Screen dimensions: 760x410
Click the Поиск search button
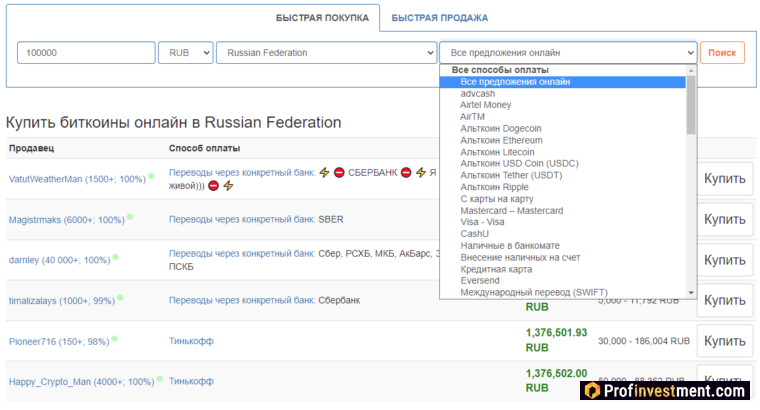coord(722,52)
